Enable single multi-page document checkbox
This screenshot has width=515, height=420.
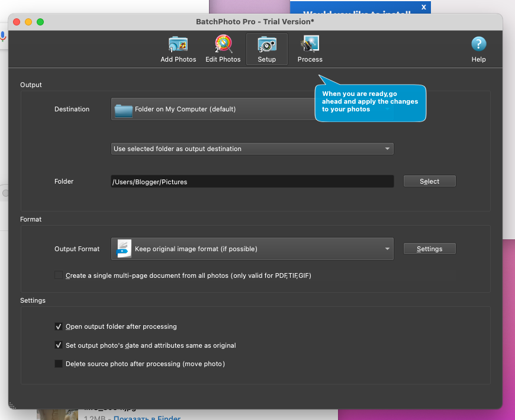(x=59, y=275)
